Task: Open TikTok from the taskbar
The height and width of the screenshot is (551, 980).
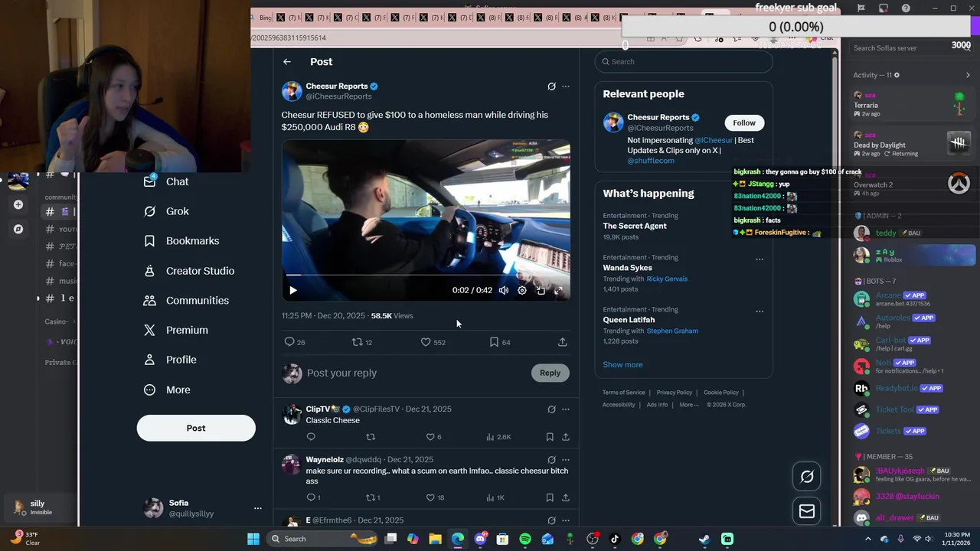Action: (x=615, y=539)
